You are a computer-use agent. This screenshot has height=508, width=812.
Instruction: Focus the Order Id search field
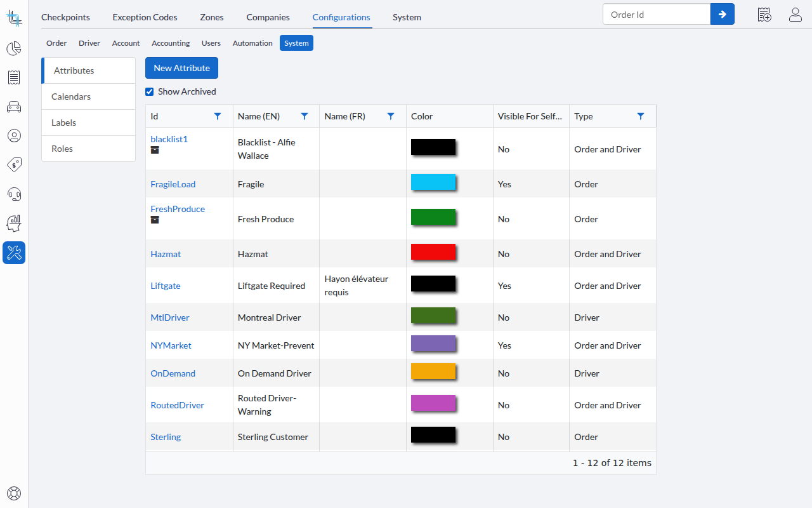click(657, 14)
